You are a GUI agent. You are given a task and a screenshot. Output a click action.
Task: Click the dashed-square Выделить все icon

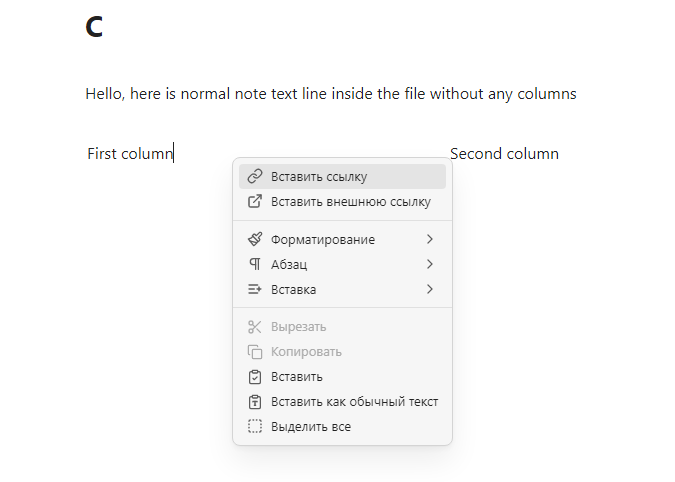(255, 427)
